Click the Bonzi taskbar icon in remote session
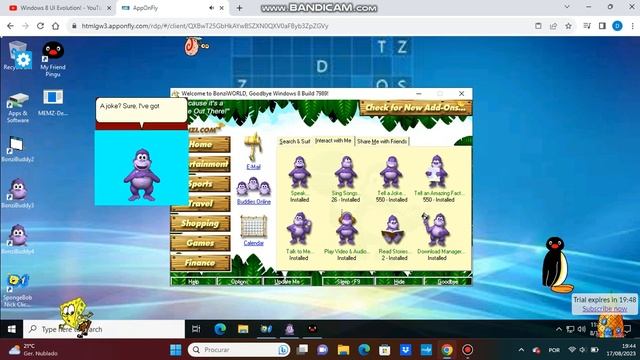Screen dimensions: 640x360 289,329
